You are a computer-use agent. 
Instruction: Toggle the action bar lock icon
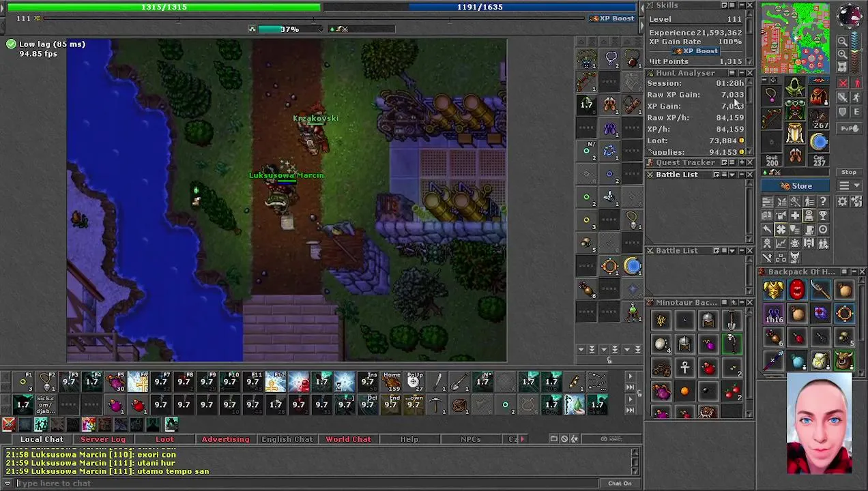click(x=639, y=394)
